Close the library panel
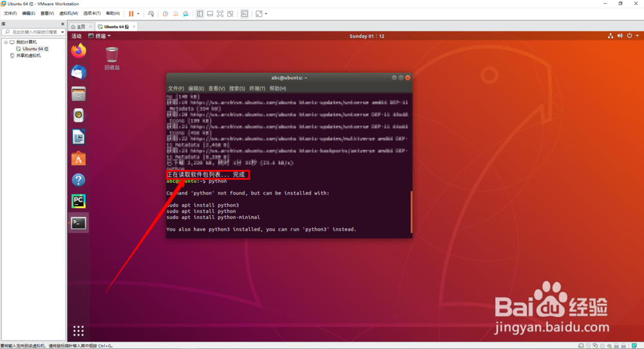Image resolution: width=644 pixels, height=349 pixels. [x=62, y=24]
